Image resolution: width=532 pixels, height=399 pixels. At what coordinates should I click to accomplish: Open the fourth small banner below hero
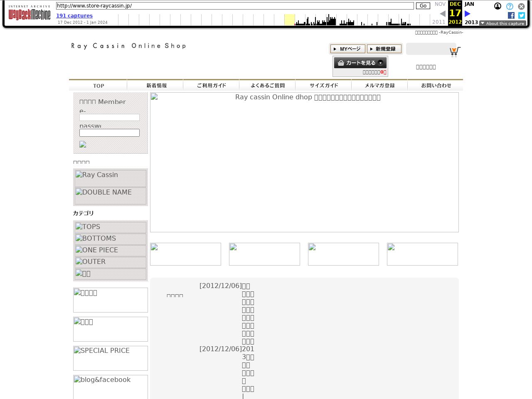pyautogui.click(x=422, y=254)
